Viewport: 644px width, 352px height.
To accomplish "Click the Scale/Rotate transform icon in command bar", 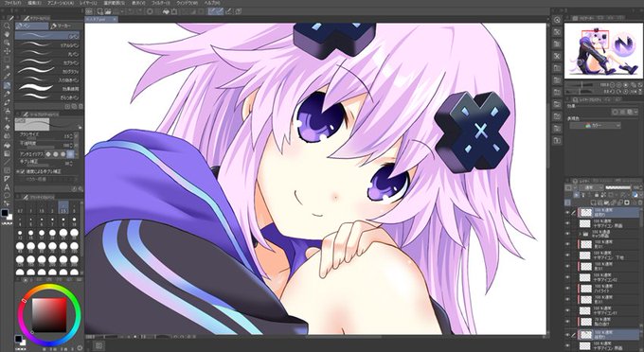I will point(174,11).
